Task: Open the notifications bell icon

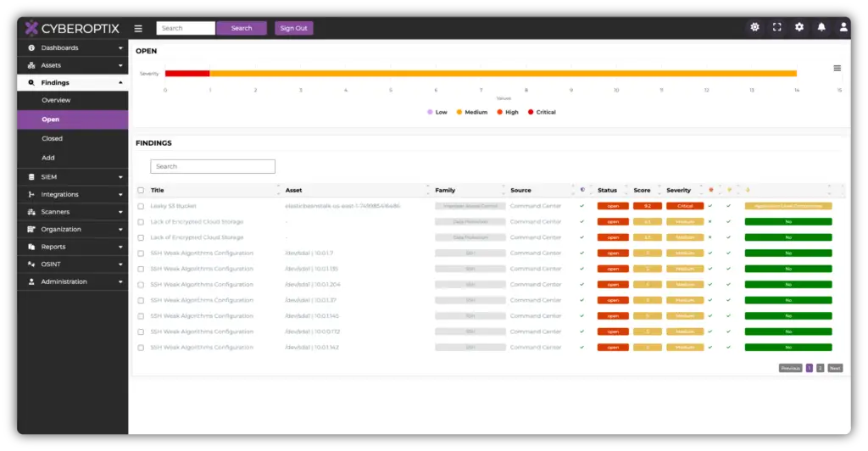Action: (x=821, y=27)
